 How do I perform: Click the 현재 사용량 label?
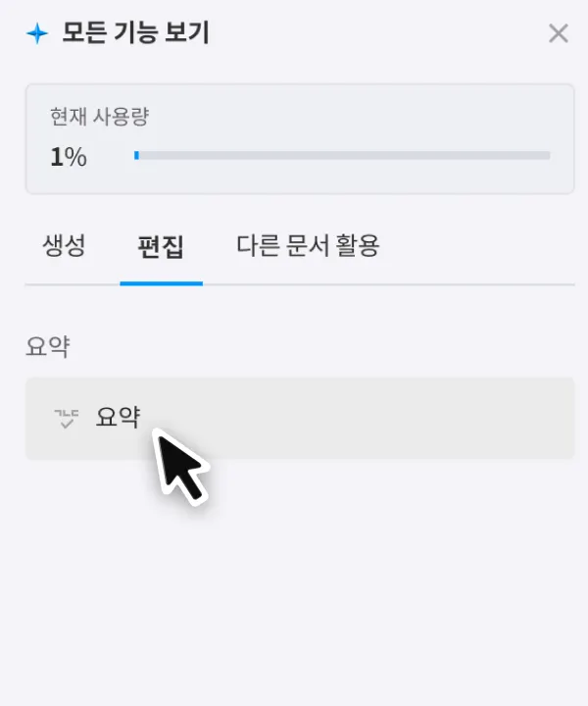pyautogui.click(x=99, y=117)
